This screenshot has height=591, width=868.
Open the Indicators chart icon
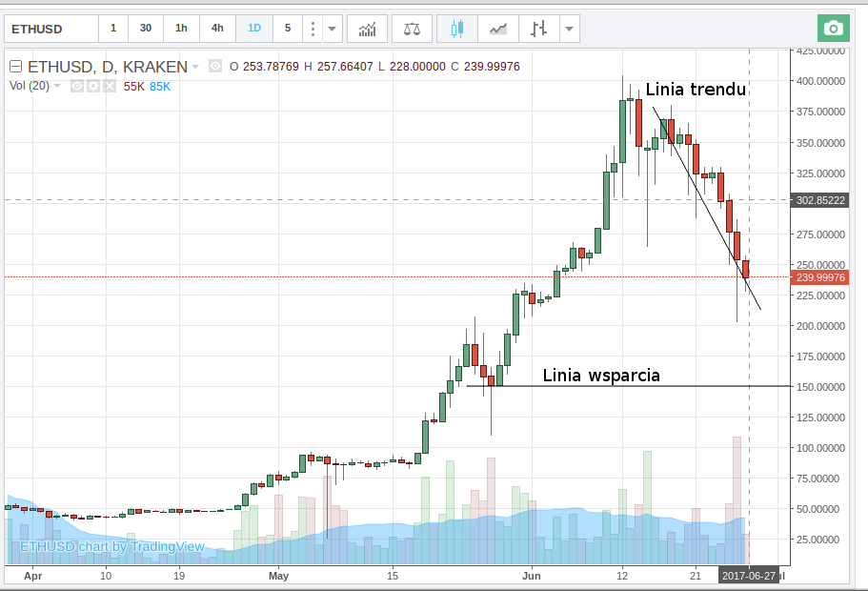click(367, 29)
